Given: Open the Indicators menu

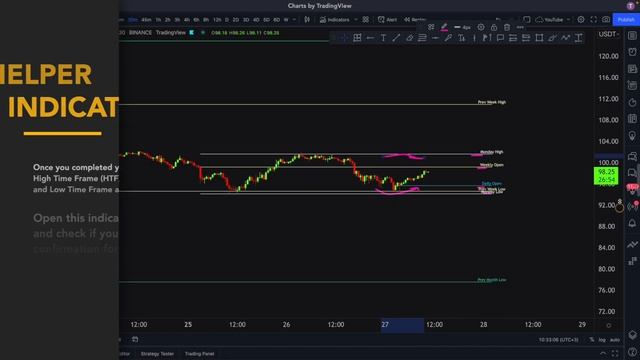Looking at the screenshot, I should click(x=335, y=20).
